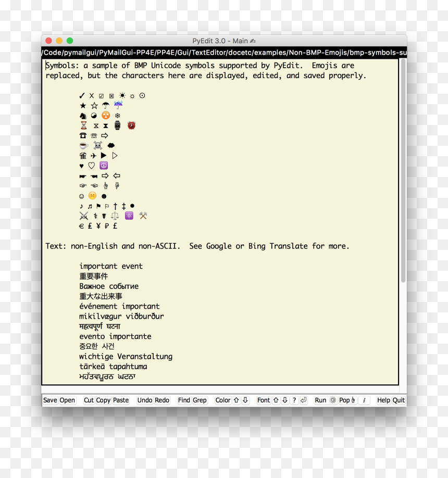Click the 'tärkeä tapahtuma' line
This screenshot has height=478, width=448.
113,367
